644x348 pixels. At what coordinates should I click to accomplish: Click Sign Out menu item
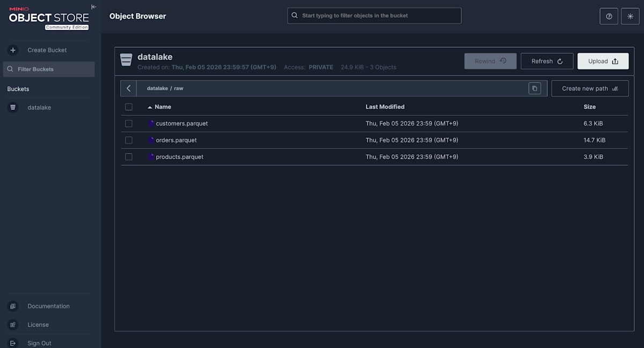[x=40, y=343]
